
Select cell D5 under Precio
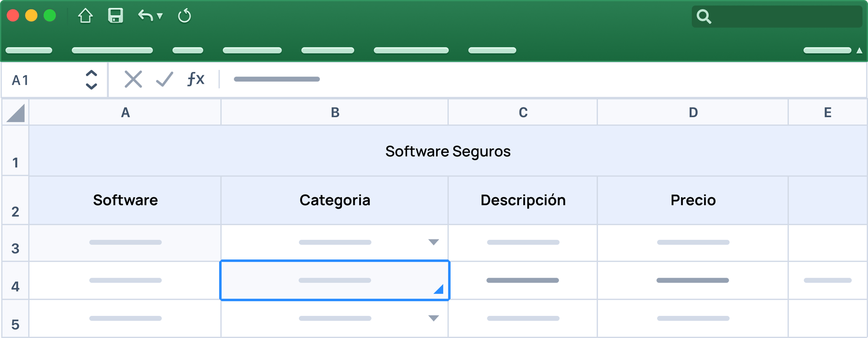tap(693, 318)
